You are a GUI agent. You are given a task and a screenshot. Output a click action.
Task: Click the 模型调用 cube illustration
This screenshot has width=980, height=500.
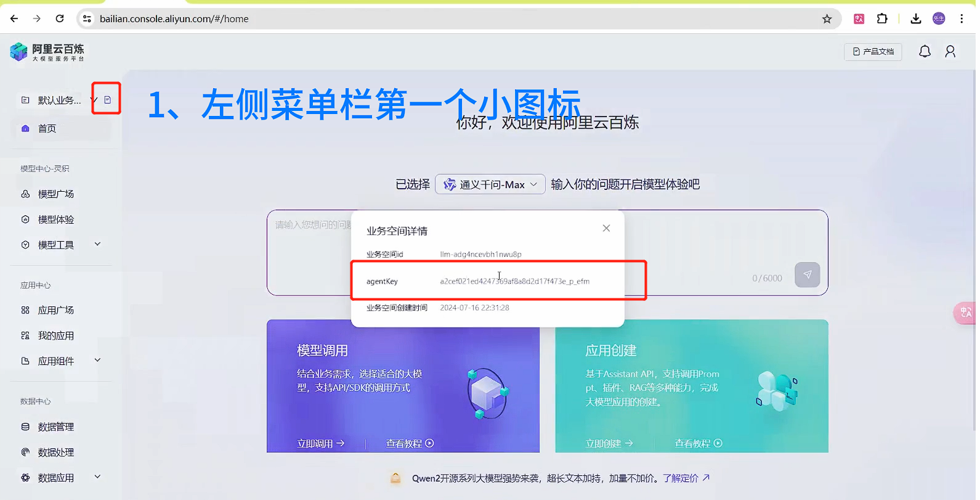pyautogui.click(x=488, y=393)
